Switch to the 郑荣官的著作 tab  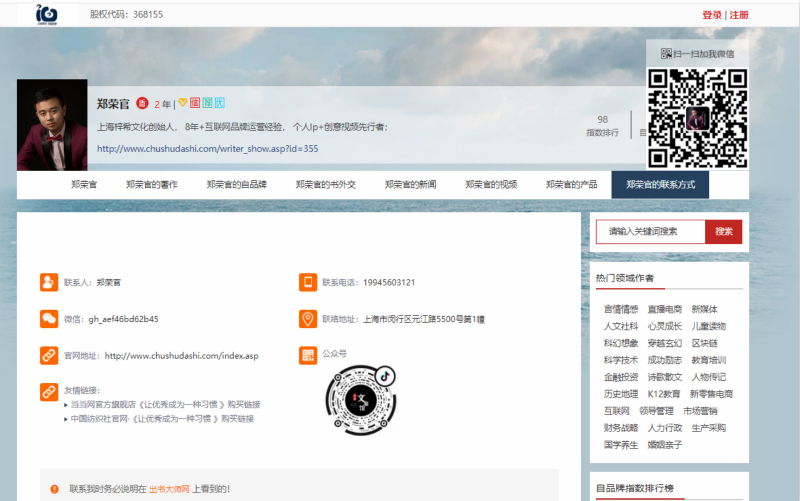[x=152, y=185]
